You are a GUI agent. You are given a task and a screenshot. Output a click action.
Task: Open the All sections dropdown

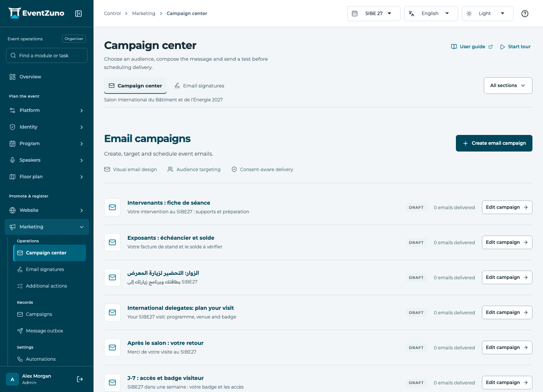tap(508, 86)
